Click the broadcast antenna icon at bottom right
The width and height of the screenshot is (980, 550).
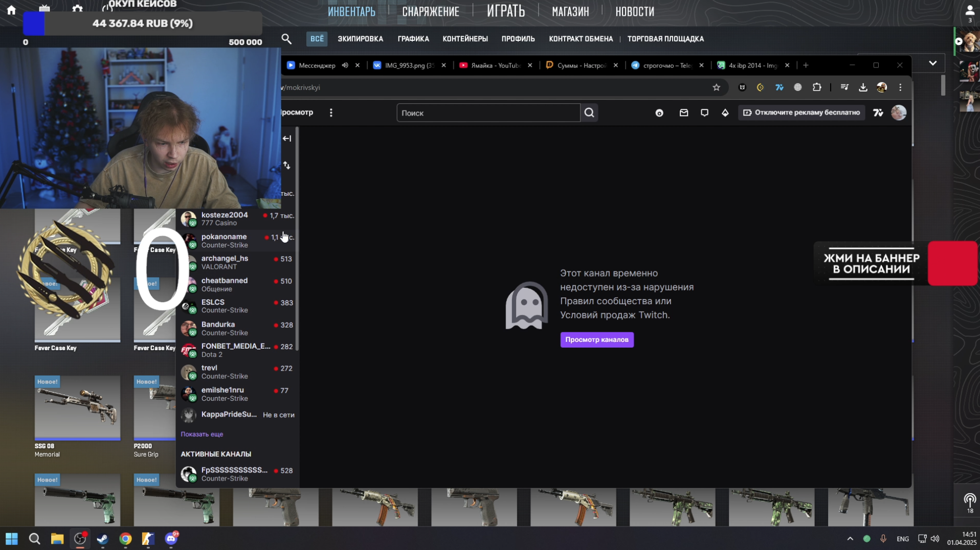(970, 499)
